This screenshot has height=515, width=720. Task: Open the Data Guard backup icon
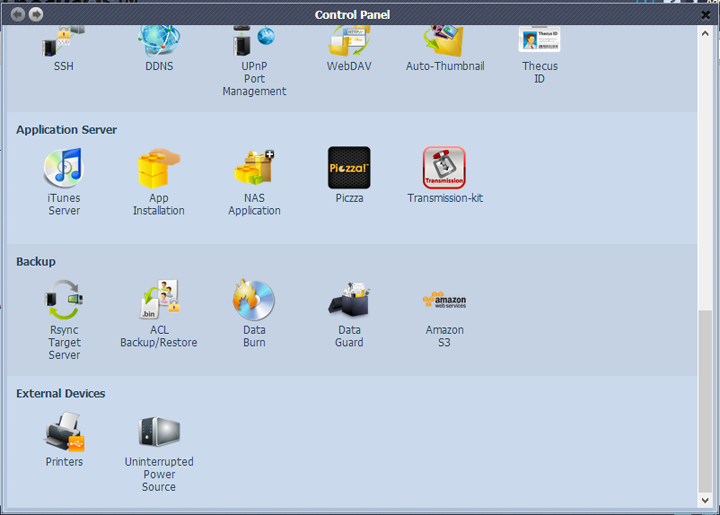tap(349, 300)
